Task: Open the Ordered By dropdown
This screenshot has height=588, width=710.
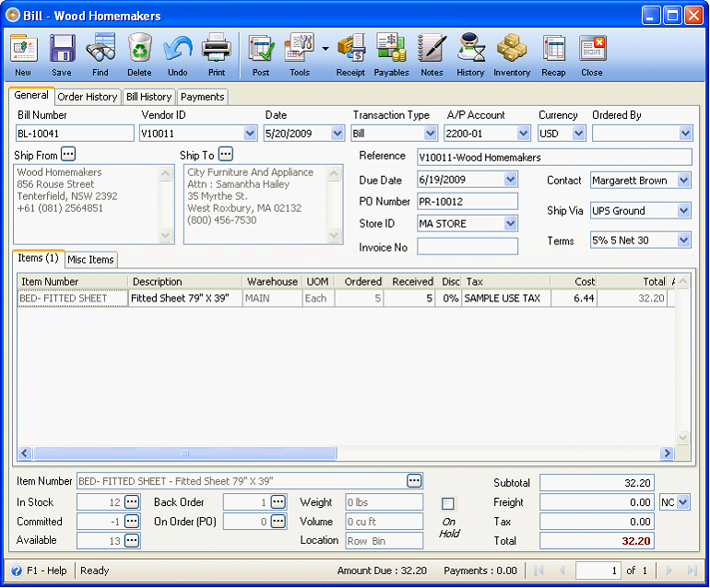Action: (x=685, y=134)
